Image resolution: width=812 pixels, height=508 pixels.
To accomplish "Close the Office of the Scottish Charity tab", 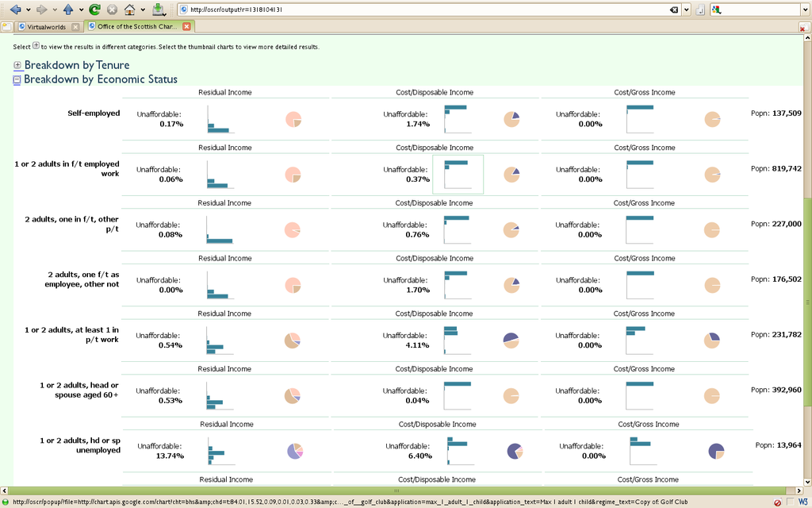I will [x=186, y=26].
